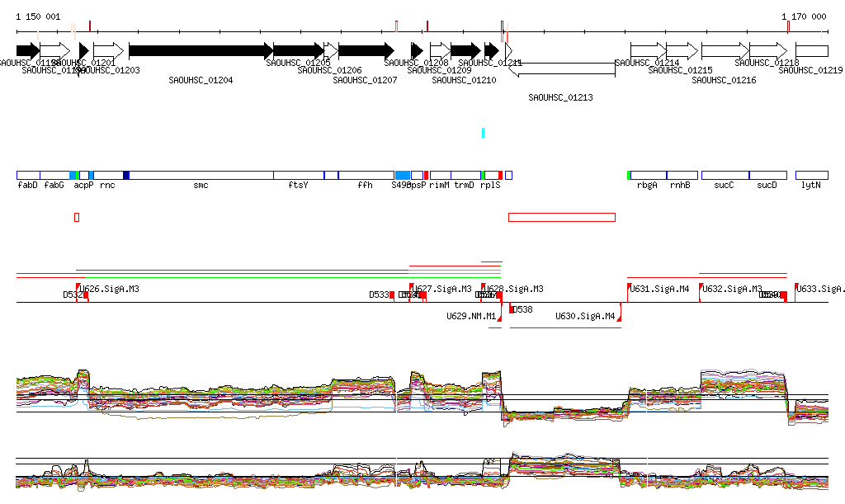Click the white SAOUHSC_01216 gene arrow
This screenshot has width=845, height=504.
point(725,51)
